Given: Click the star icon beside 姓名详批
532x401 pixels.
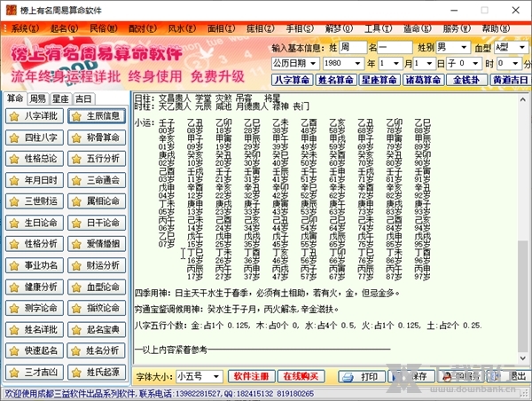Looking at the screenshot, I should [14, 330].
